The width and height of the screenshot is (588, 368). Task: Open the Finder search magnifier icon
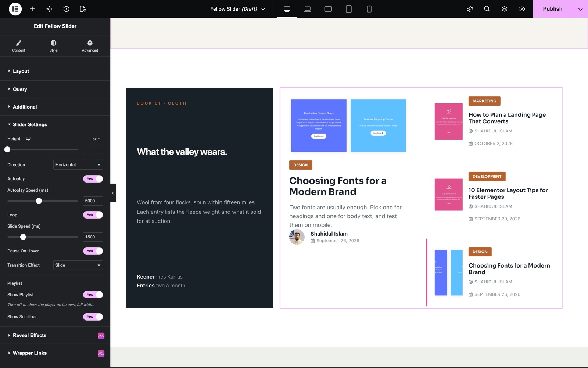click(487, 9)
